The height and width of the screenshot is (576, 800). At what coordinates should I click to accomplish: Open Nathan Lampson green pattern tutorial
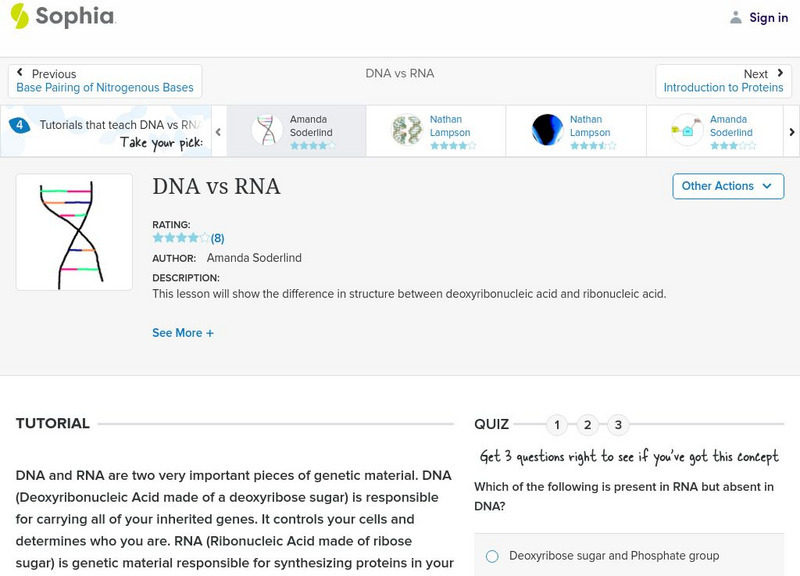click(407, 131)
